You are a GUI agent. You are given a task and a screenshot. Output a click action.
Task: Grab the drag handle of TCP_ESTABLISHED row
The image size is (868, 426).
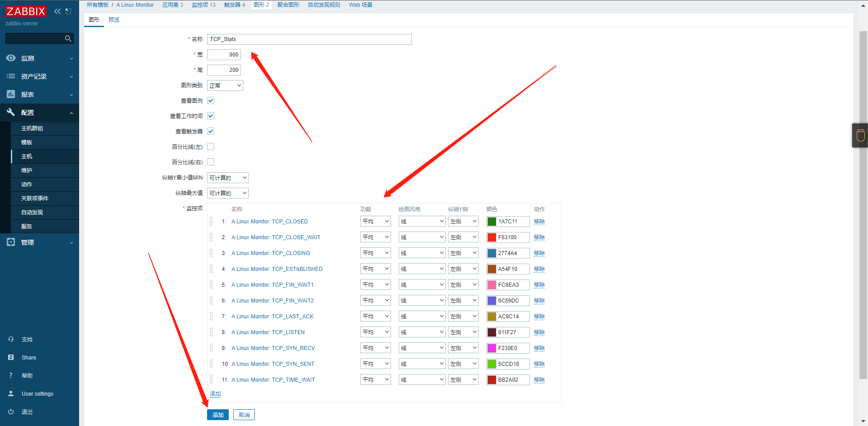pos(211,269)
